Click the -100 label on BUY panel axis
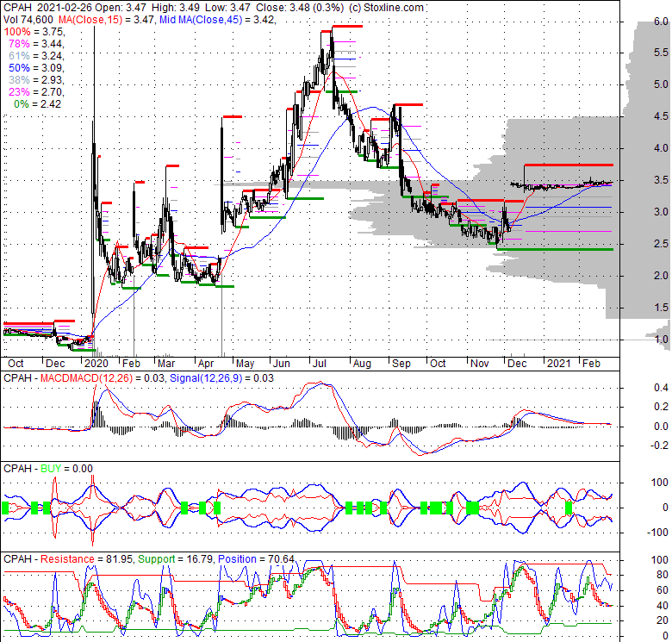 click(x=659, y=533)
